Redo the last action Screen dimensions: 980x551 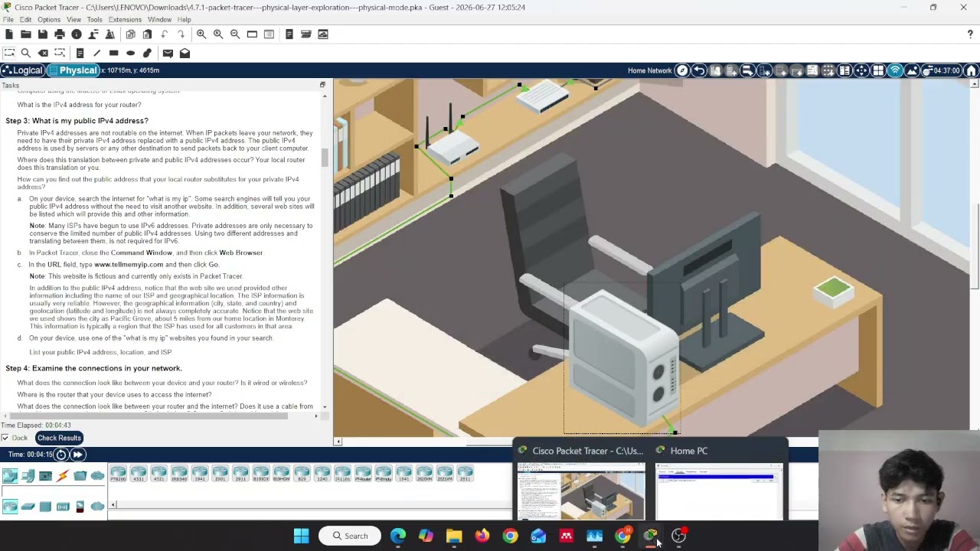(x=181, y=34)
